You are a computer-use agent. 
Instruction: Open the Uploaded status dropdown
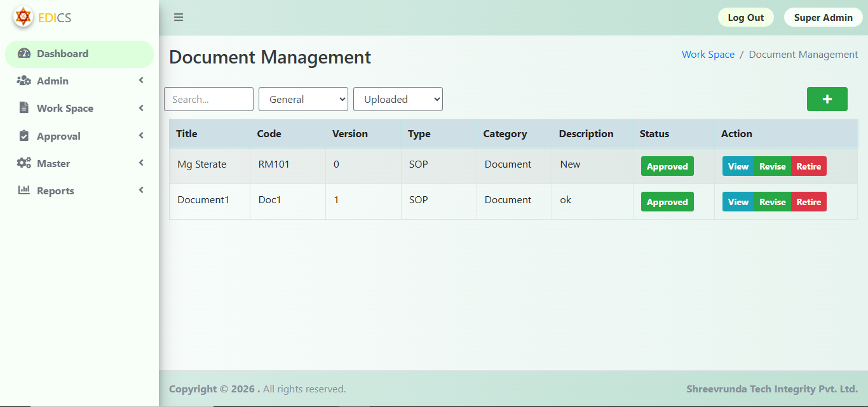pyautogui.click(x=398, y=99)
